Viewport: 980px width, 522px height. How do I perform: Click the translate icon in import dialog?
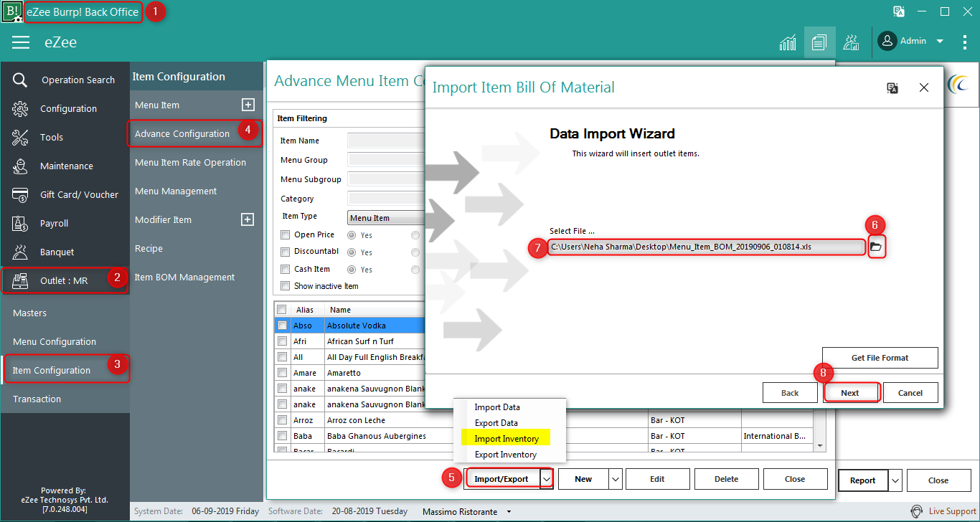[892, 87]
